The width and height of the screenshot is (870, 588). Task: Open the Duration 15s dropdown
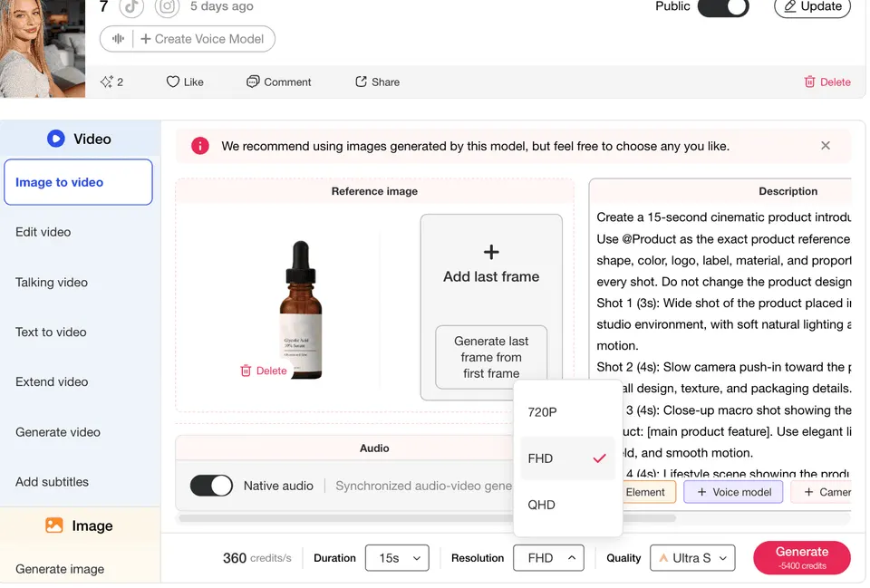(x=397, y=558)
